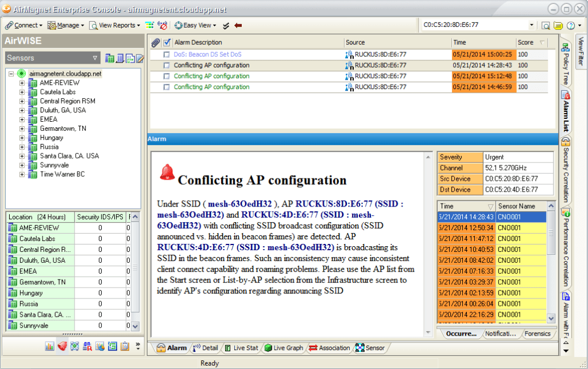Click the edit pencil icon beside Sensors
Image resolution: width=588 pixels, height=369 pixels.
[x=140, y=58]
